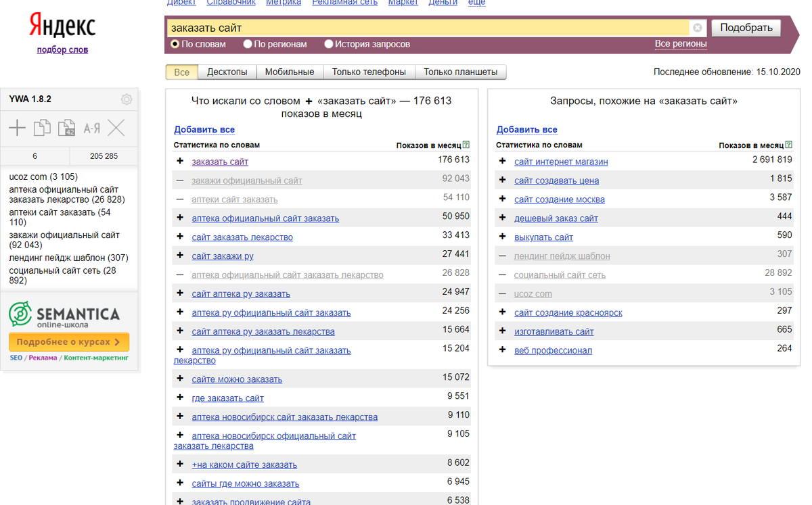Switch to 'Мобильные' tab
Image resolution: width=812 pixels, height=505 pixels.
point(290,72)
